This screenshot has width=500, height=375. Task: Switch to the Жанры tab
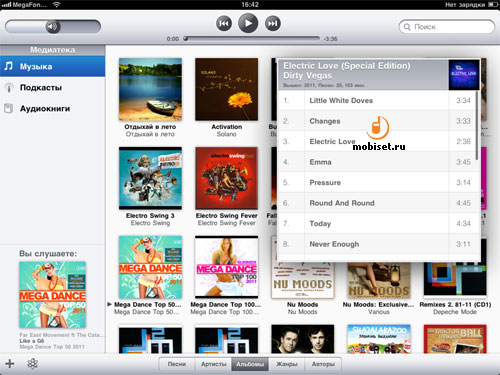(x=287, y=364)
